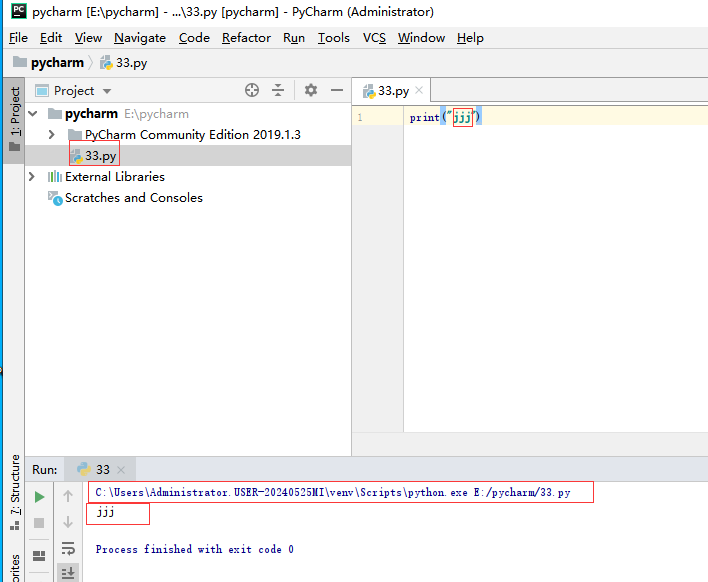This screenshot has width=708, height=582.
Task: Open the Tools menu
Action: tap(333, 38)
